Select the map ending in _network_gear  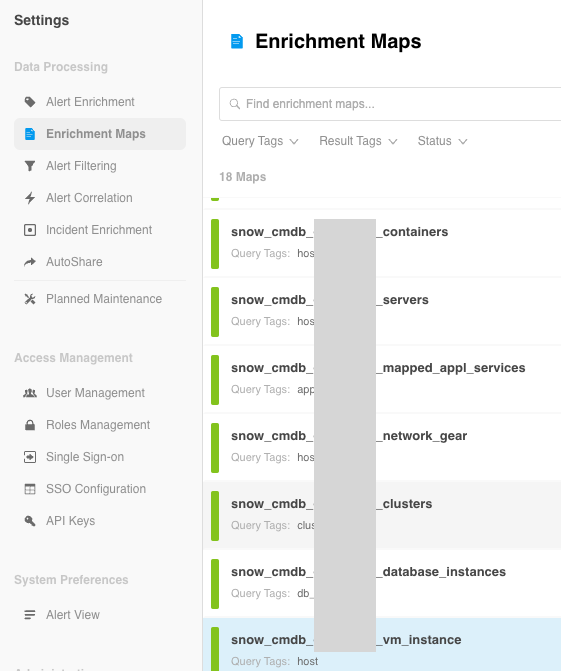pos(382,447)
